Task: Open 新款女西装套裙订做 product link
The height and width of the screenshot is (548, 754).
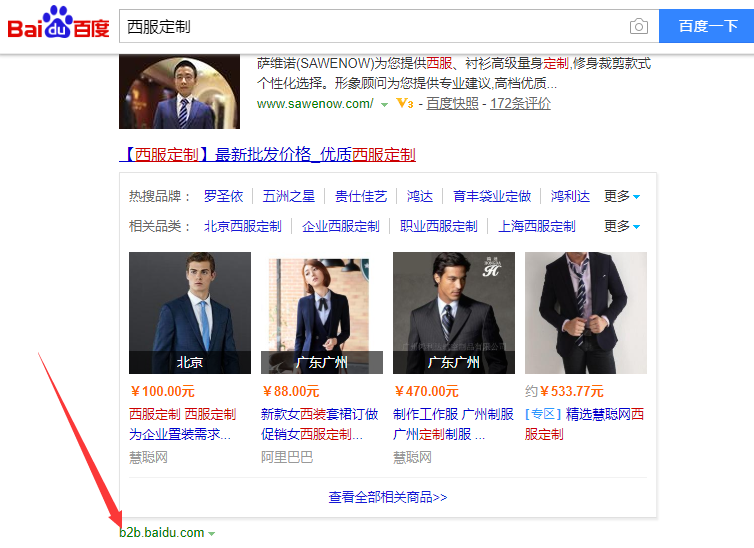Action: pyautogui.click(x=320, y=424)
